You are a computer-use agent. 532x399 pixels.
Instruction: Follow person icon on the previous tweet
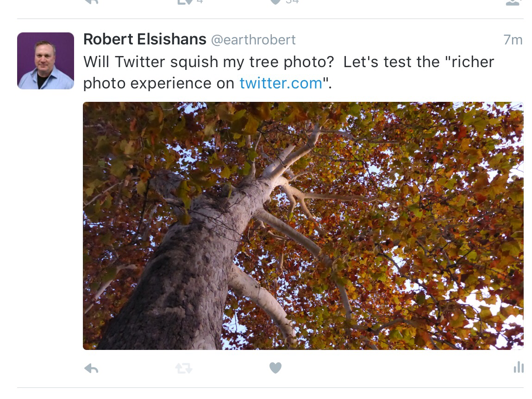point(513,2)
